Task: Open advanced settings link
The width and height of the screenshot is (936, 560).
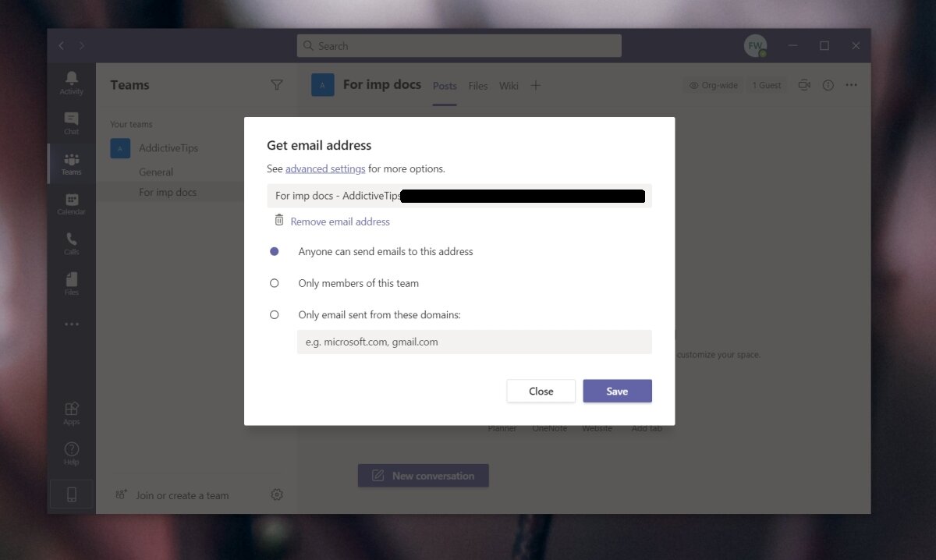Action: (x=325, y=168)
